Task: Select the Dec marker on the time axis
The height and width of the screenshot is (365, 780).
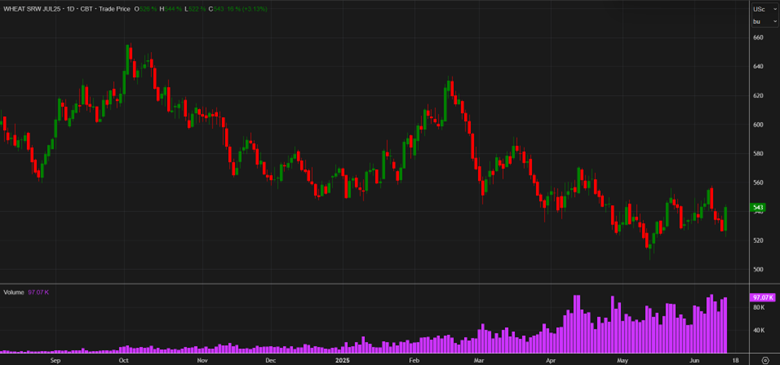Action: coord(270,360)
